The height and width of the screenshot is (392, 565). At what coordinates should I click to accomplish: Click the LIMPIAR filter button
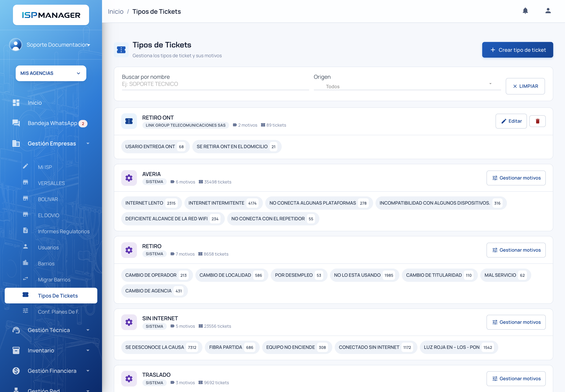(x=525, y=86)
